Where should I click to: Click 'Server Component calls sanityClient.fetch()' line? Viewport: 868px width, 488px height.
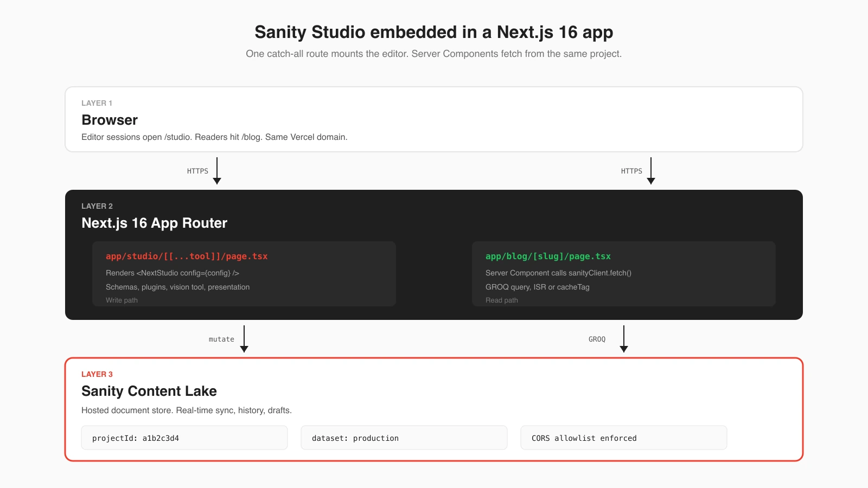click(x=558, y=273)
